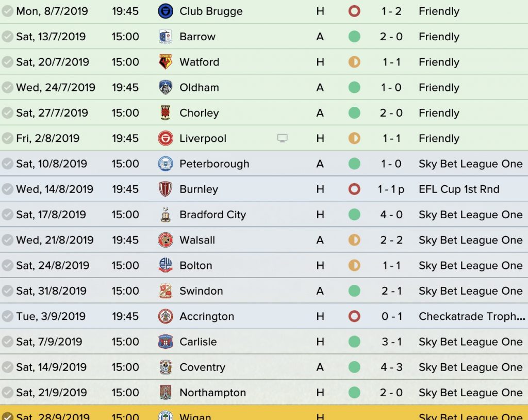
Task: Open the EFL Cup 1st Rnd competition
Action: (x=459, y=189)
